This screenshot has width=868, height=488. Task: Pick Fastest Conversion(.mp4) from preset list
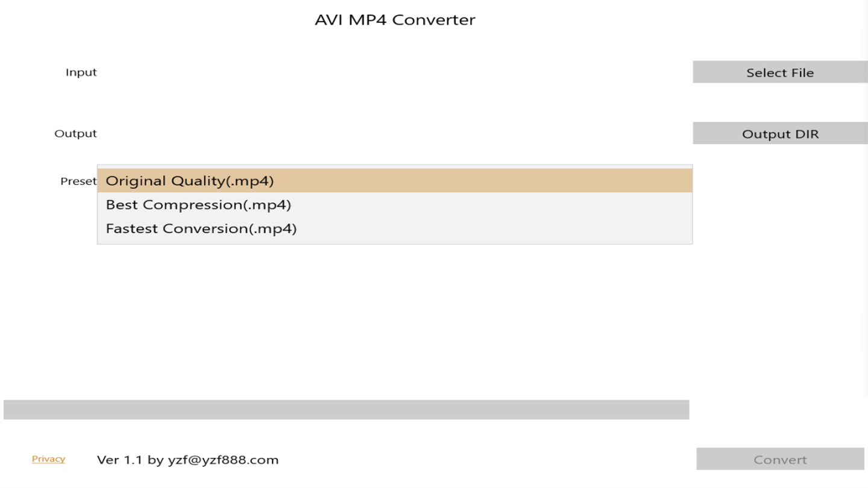point(201,229)
